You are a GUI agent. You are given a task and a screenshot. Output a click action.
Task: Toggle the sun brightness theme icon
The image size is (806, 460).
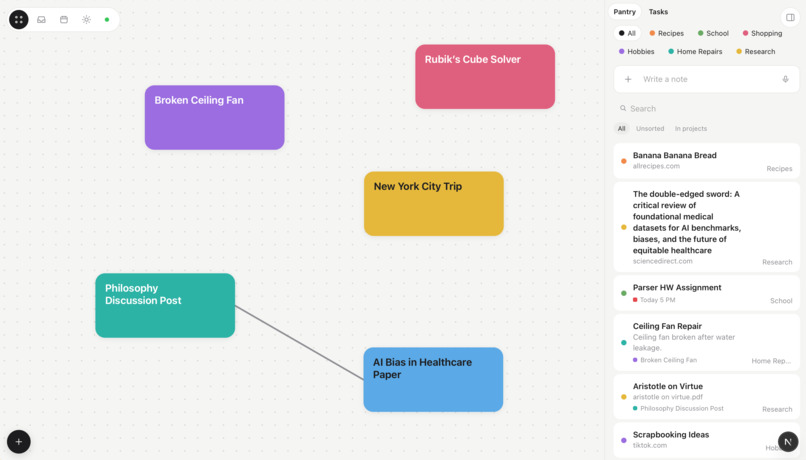click(86, 20)
